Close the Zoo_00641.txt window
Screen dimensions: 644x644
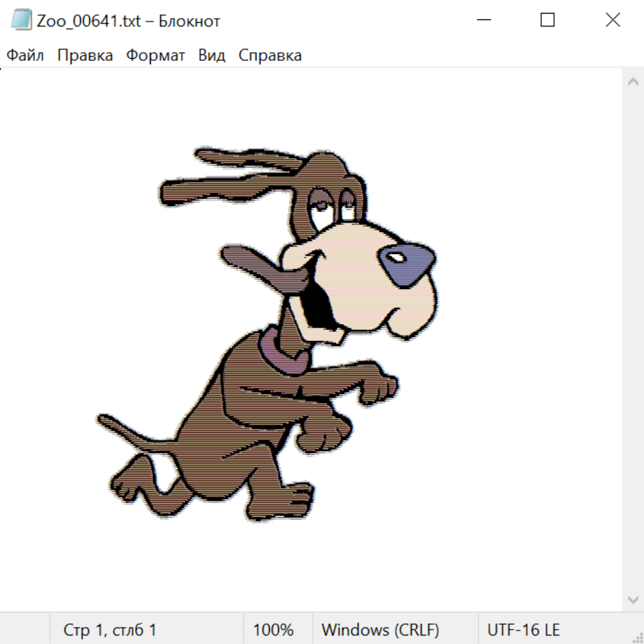point(613,20)
